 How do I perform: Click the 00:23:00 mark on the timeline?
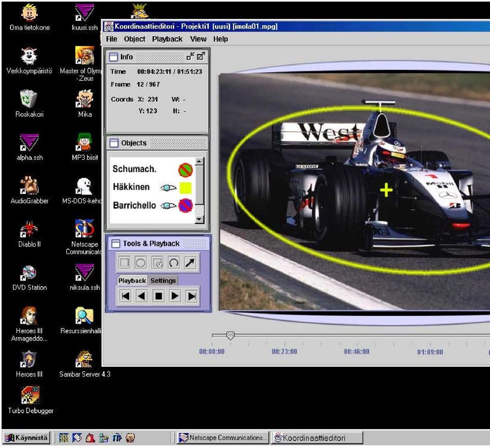(284, 352)
